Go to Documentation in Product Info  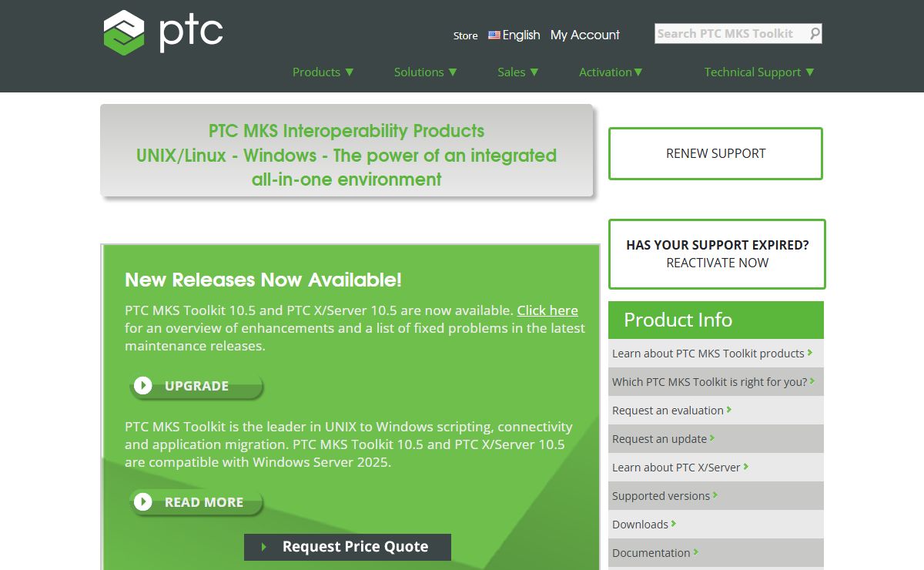point(655,553)
